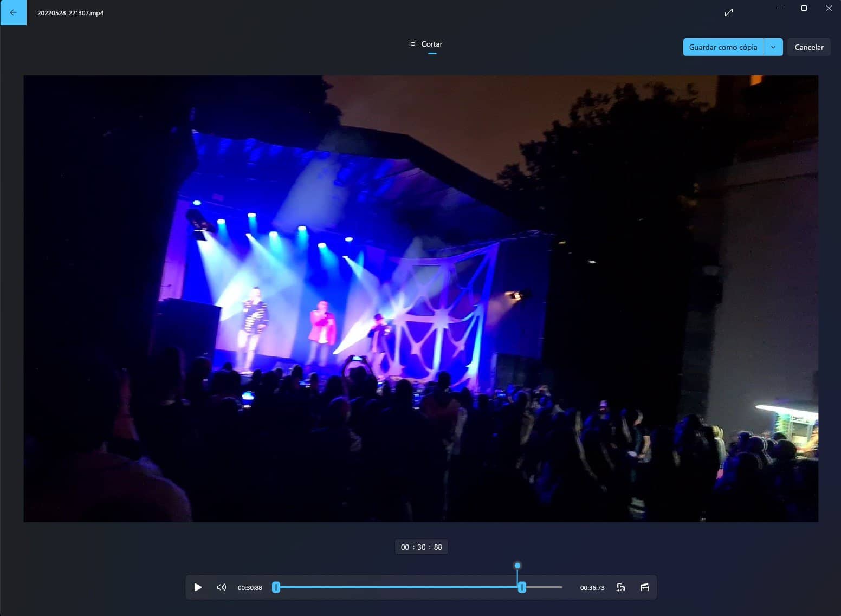Click the 00:36:73 duration label
This screenshot has width=841, height=616.
[592, 588]
